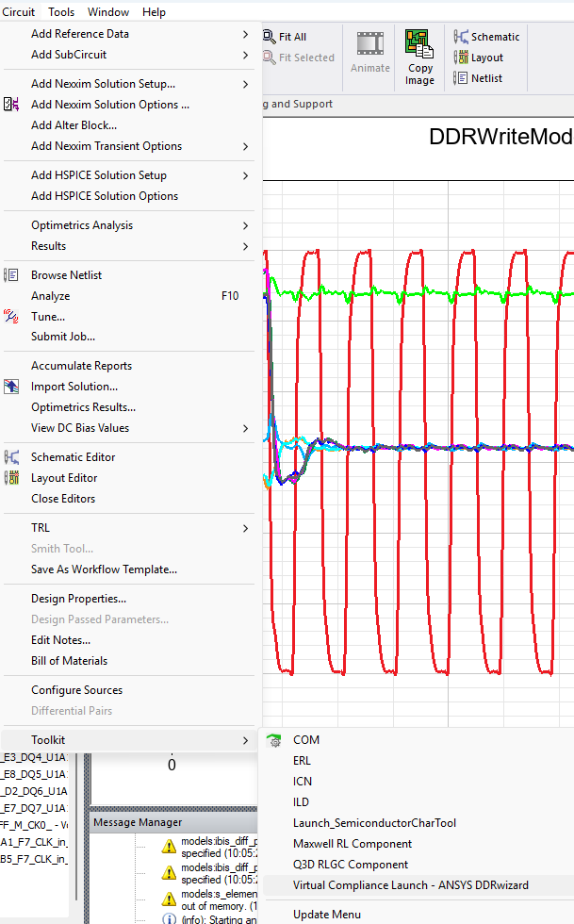Viewport: 574px width, 924px height.
Task: Open the Tools menu in the menu bar
Action: click(x=61, y=12)
